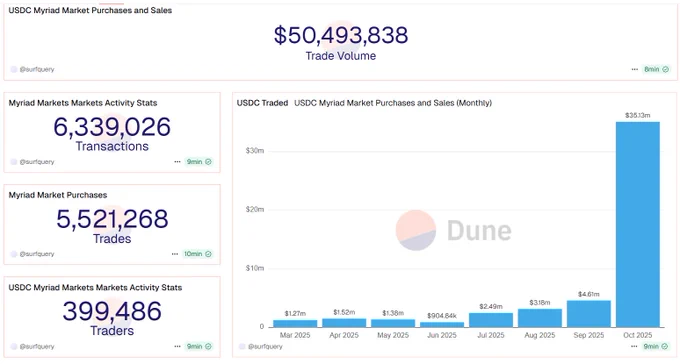Click the 6,339,026 transactions value
680x364 pixels.
pyautogui.click(x=112, y=127)
